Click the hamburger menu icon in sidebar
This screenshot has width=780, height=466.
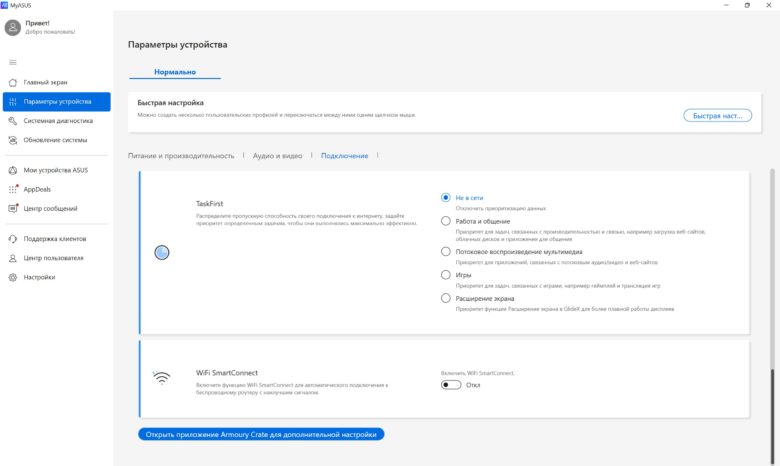coord(12,62)
